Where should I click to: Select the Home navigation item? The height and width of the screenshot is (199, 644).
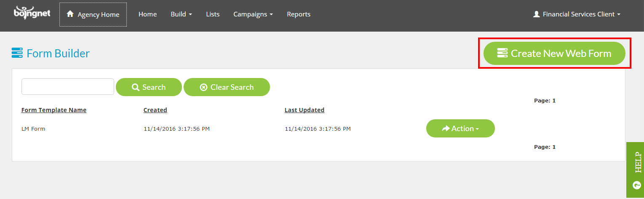[147, 14]
